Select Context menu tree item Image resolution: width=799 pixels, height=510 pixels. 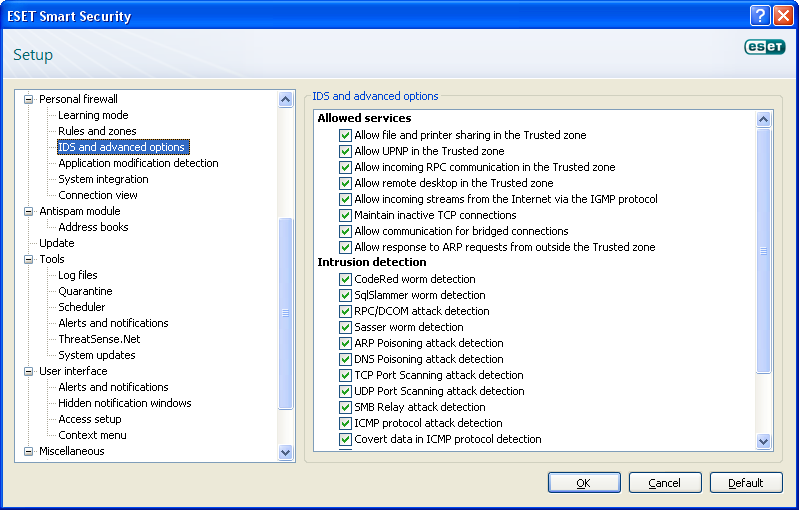pyautogui.click(x=92, y=435)
